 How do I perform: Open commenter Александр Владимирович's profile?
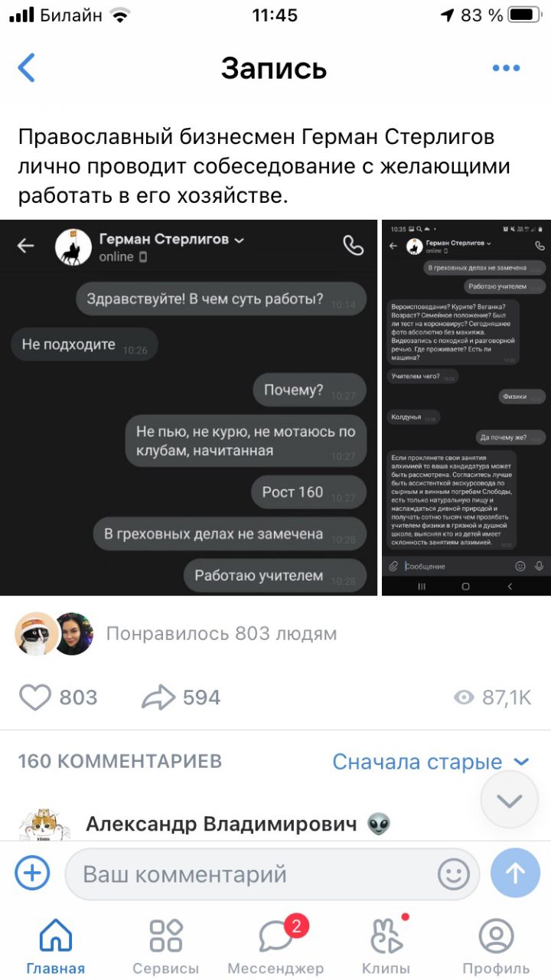[x=221, y=824]
